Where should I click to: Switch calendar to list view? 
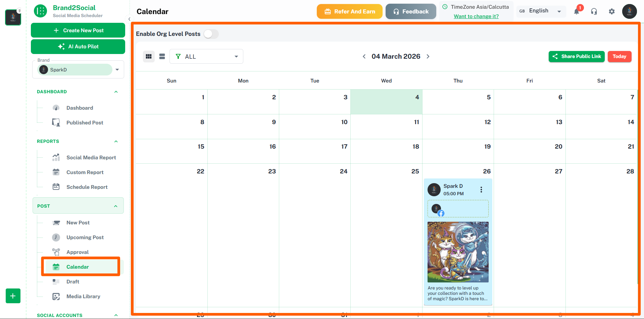(x=162, y=56)
